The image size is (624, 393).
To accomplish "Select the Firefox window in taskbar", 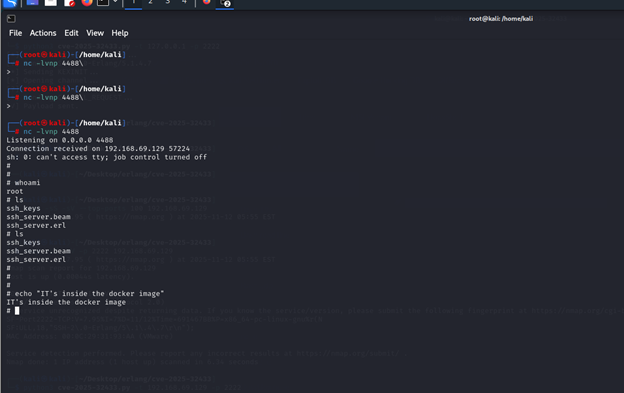I will [207, 2].
